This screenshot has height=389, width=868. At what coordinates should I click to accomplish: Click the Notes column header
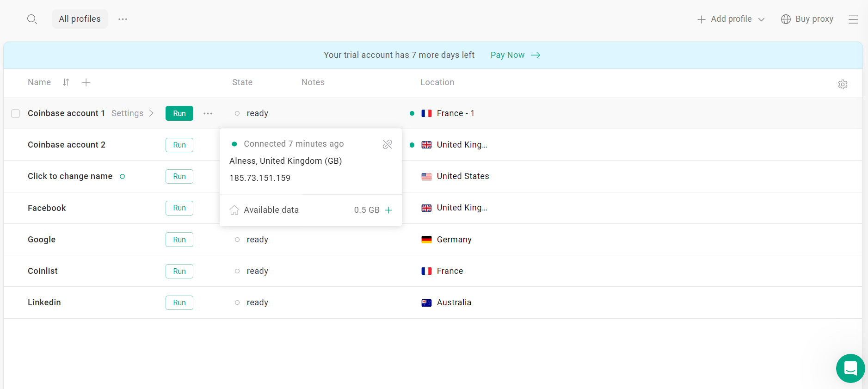point(313,82)
